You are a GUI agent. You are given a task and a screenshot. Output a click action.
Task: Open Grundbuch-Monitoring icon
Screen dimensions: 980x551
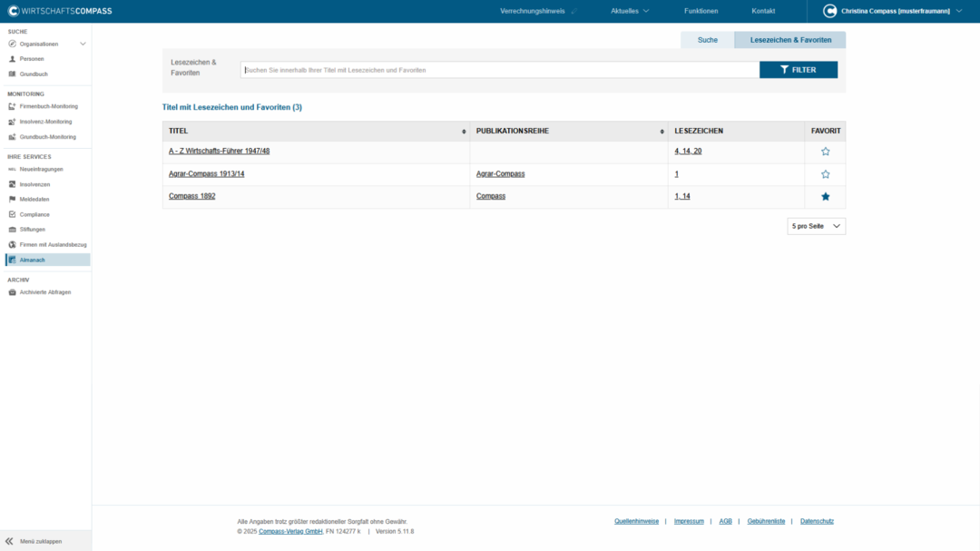tap(12, 137)
